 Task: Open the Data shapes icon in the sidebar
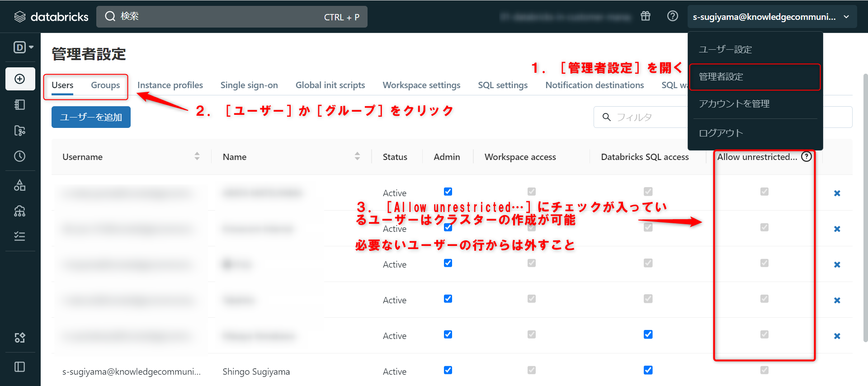(x=20, y=185)
